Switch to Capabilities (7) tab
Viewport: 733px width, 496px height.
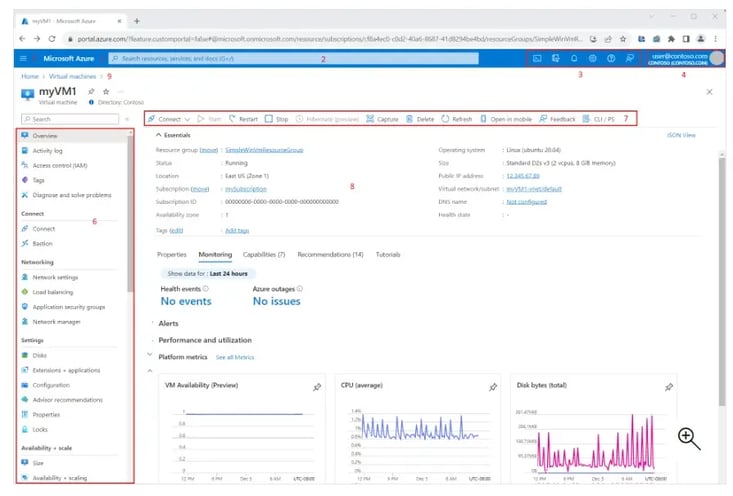[264, 255]
